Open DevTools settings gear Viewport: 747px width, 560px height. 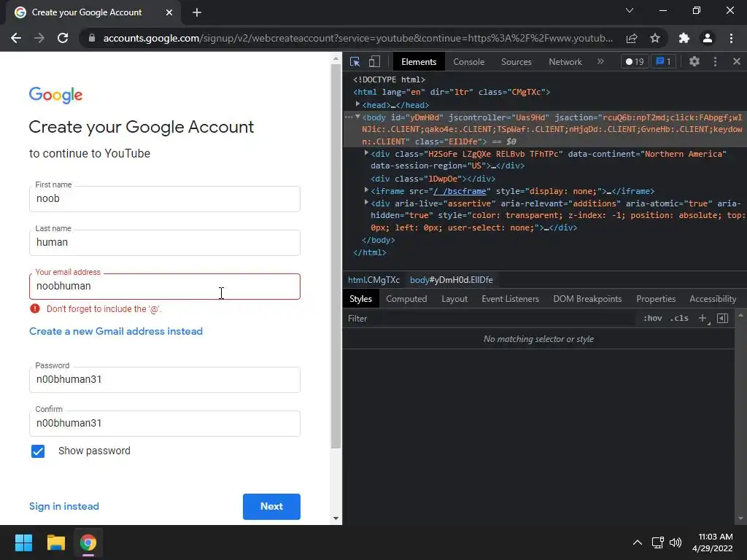pos(694,61)
